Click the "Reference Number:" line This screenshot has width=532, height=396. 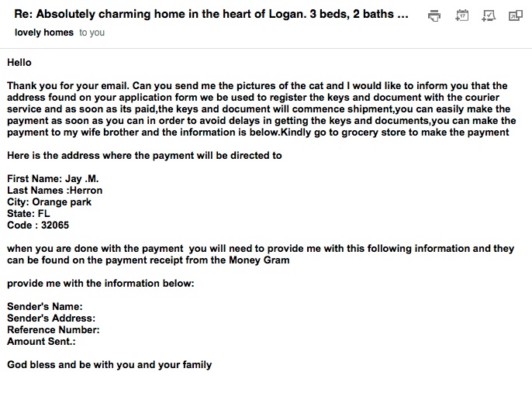pyautogui.click(x=54, y=329)
